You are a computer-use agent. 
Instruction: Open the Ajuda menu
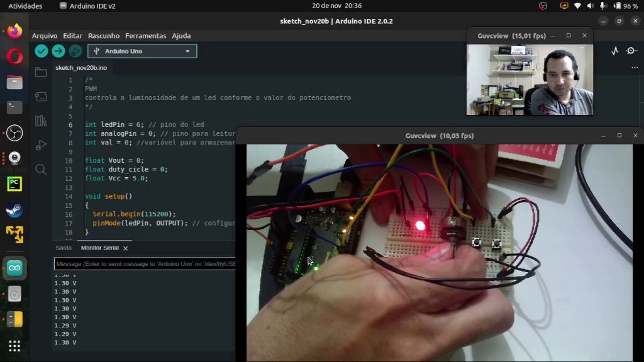181,36
